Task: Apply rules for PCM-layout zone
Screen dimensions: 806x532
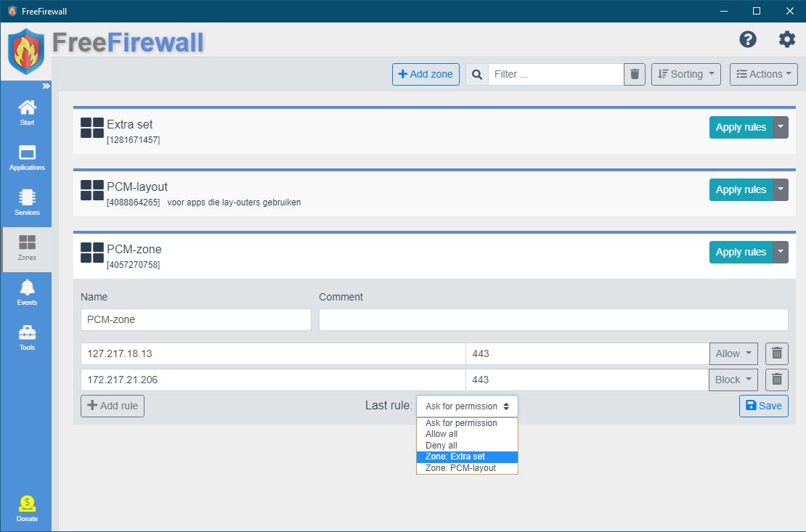Action: [741, 189]
